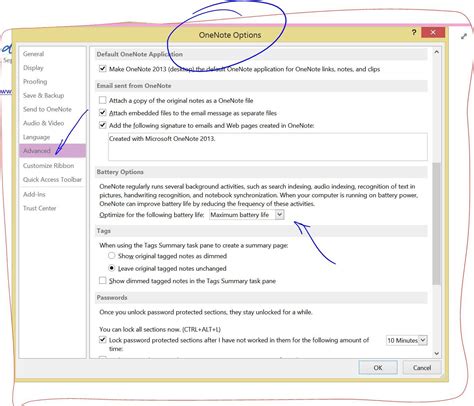Viewport: 474px width, 406px height.
Task: Open Customize Ribbon settings
Action: 48,166
